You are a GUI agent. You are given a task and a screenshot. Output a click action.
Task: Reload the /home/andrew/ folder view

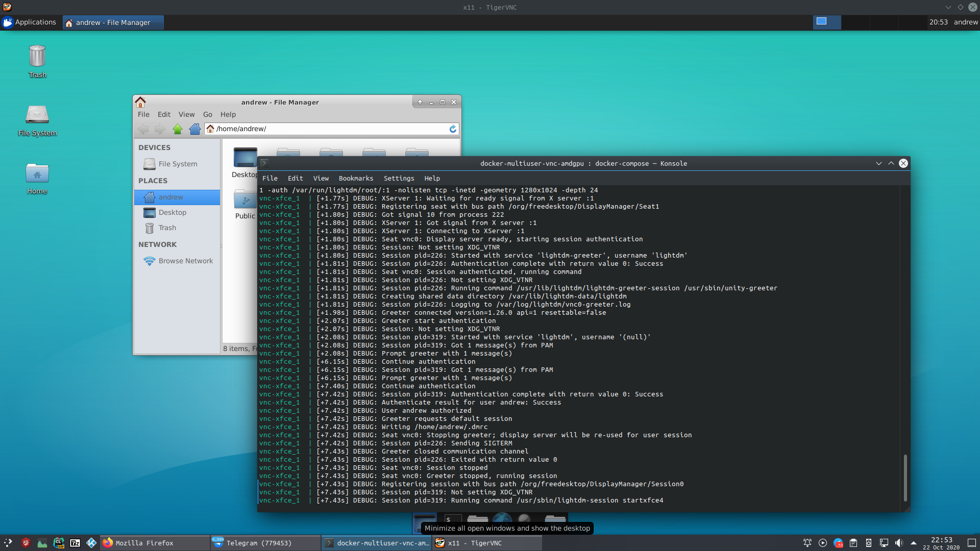[x=453, y=129]
